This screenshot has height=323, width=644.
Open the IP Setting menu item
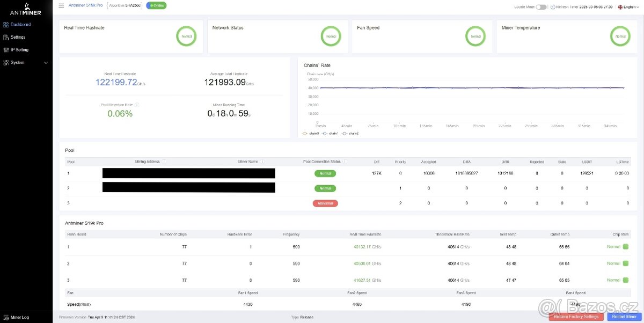click(x=19, y=50)
